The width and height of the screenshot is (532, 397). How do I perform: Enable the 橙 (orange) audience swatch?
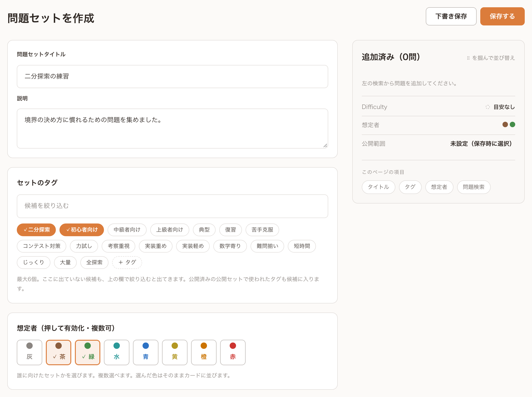tap(204, 352)
